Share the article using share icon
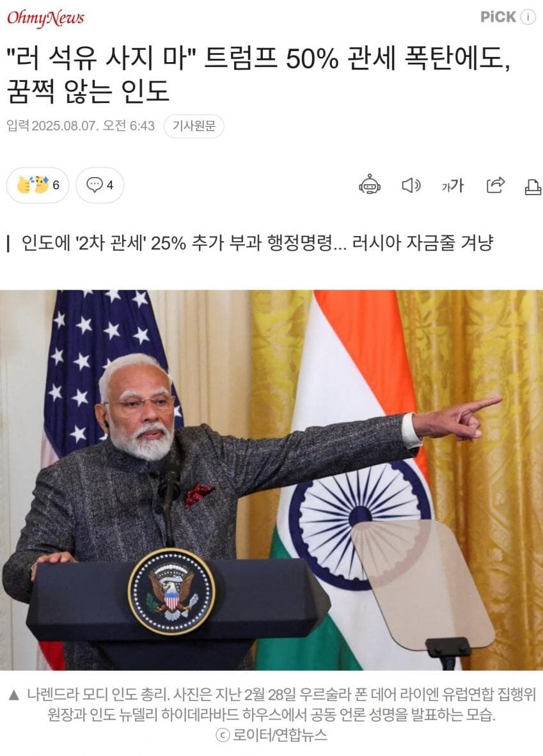The image size is (543, 756). click(x=495, y=185)
